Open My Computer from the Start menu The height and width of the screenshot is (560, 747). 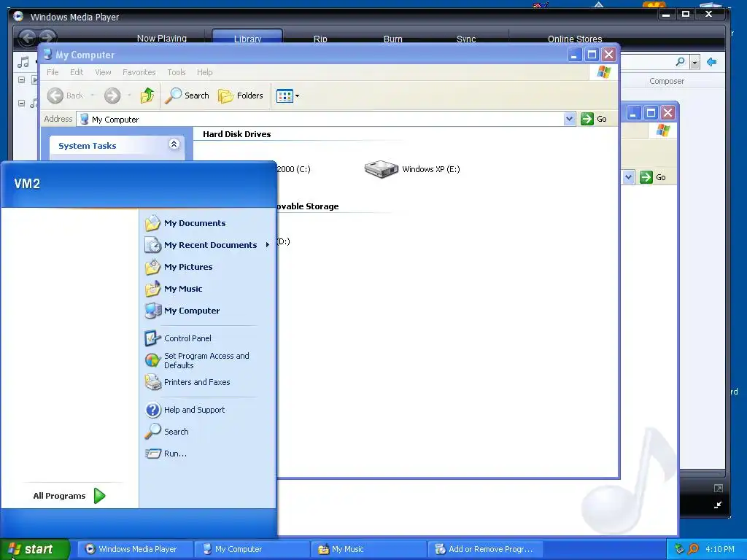point(192,311)
